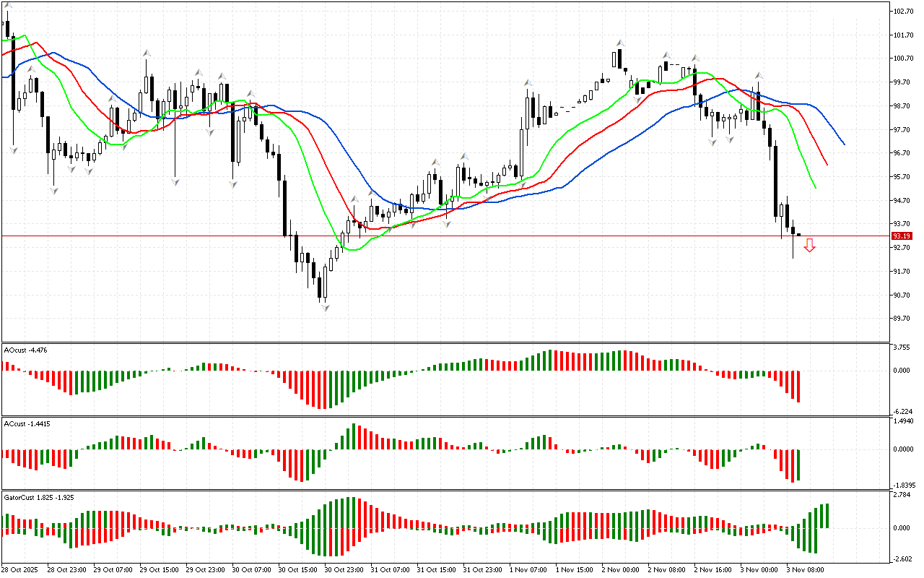Click the red 93.19 current price label
Screen dimensions: 924x578
click(902, 236)
